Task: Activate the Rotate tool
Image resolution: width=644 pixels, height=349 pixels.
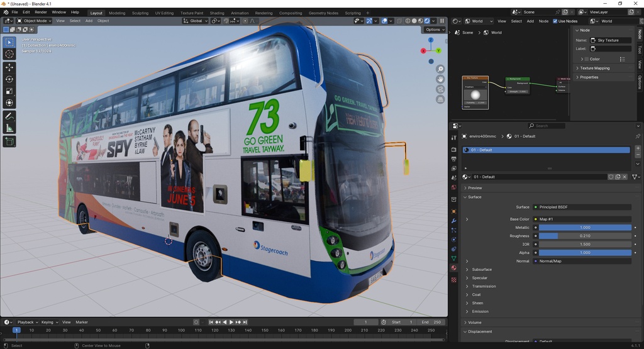Action: [9, 79]
